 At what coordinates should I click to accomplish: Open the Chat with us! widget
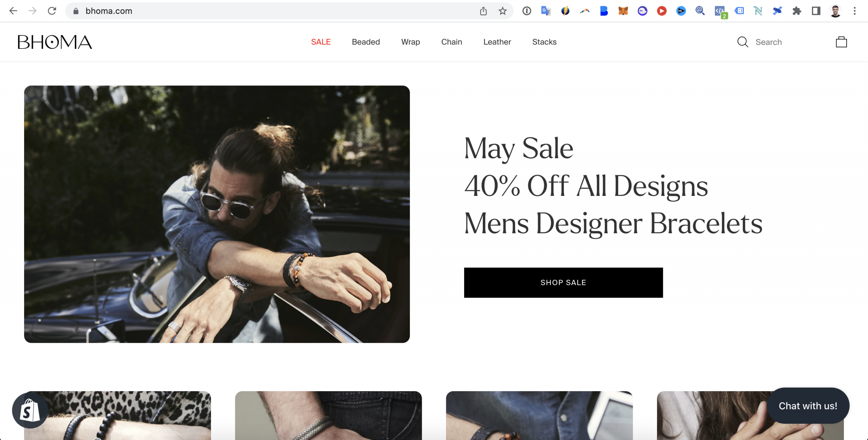808,406
